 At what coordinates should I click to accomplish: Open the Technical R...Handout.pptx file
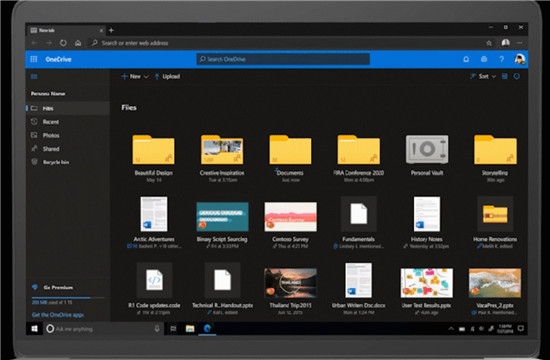[222, 280]
